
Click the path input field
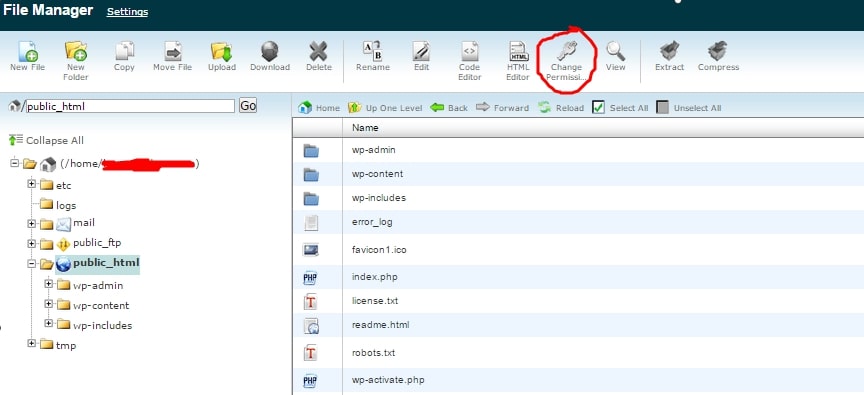pyautogui.click(x=130, y=106)
